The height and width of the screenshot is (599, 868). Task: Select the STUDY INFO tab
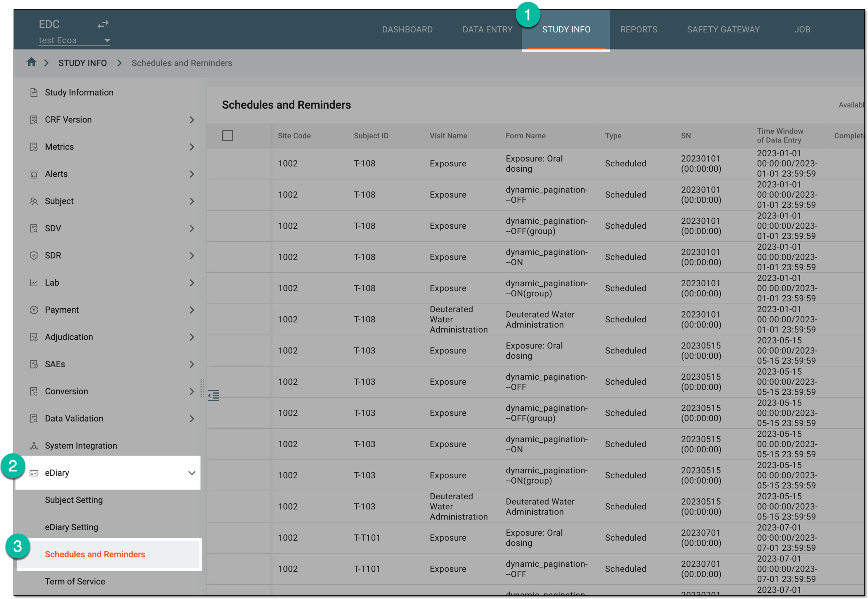click(566, 29)
